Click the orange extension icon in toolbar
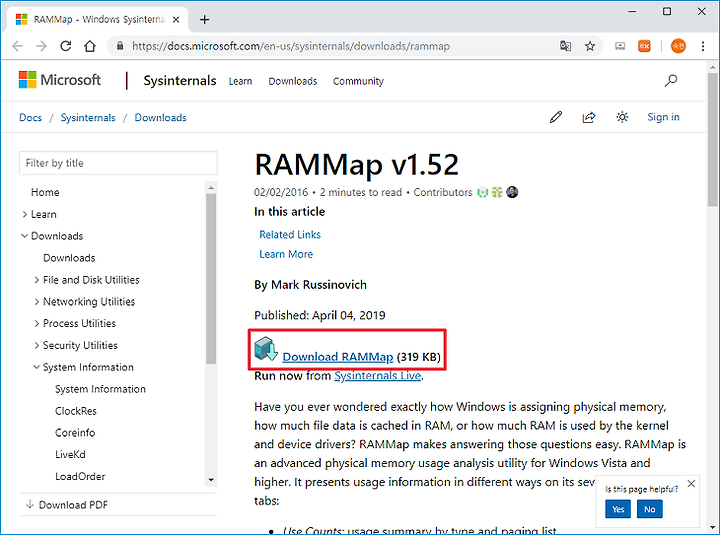 (644, 46)
